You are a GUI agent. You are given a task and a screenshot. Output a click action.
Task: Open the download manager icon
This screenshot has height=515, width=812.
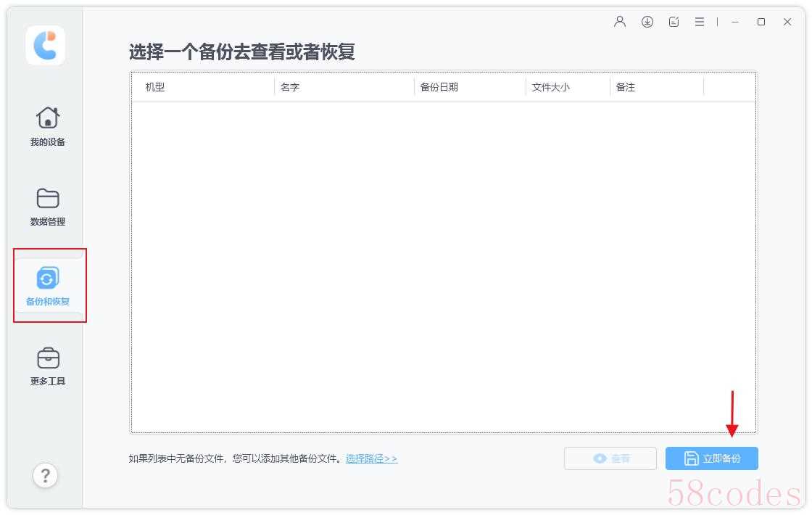[x=647, y=22]
